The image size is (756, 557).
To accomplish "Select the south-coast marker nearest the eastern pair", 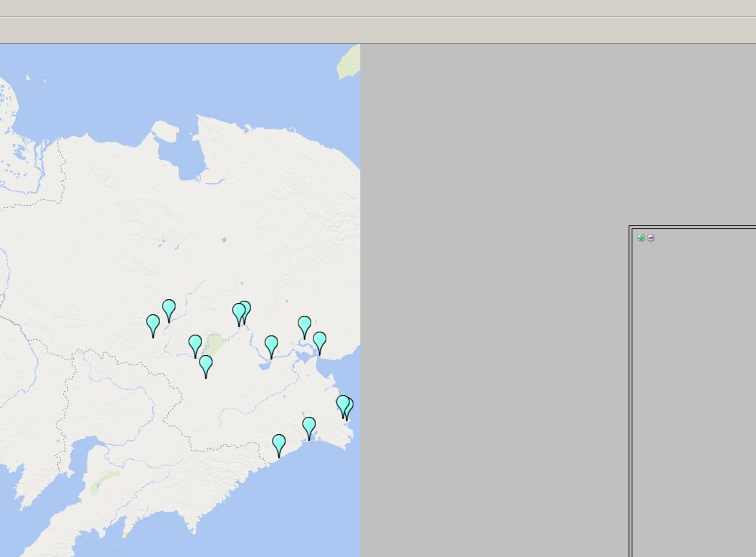I will pyautogui.click(x=309, y=427).
